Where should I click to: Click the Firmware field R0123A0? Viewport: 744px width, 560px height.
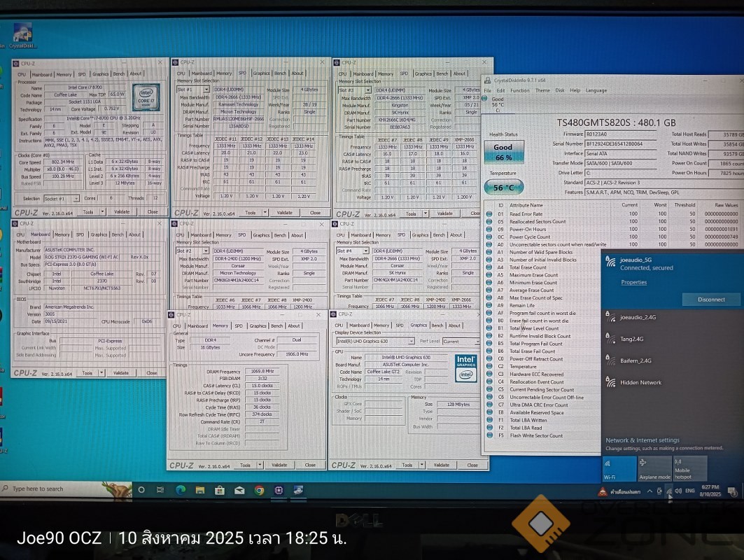620,134
